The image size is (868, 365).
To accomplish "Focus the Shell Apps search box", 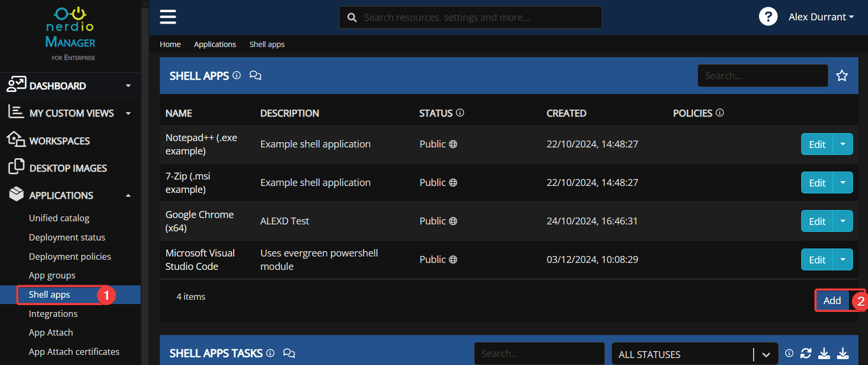I will (763, 75).
